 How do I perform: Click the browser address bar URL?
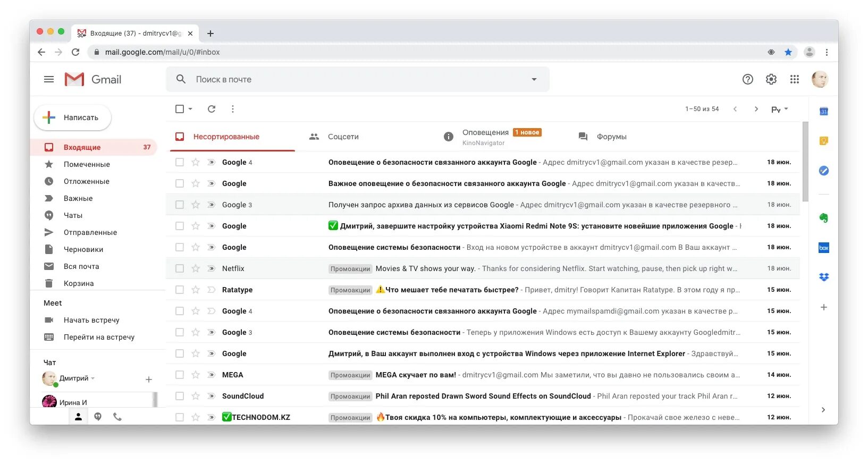[x=162, y=52]
